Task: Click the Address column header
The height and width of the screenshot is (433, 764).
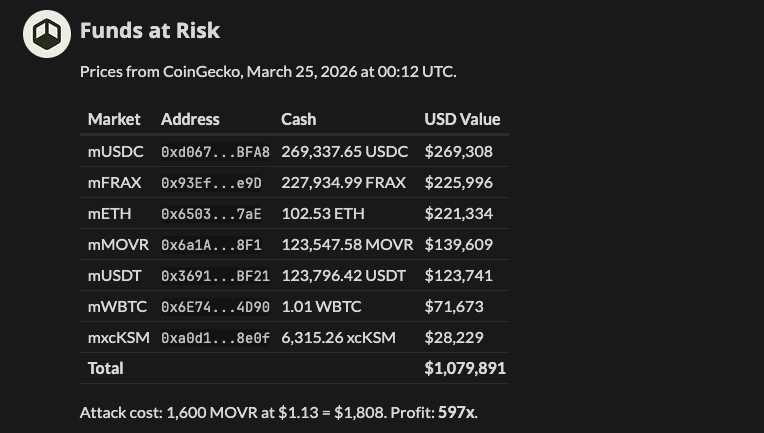Action: (x=190, y=119)
